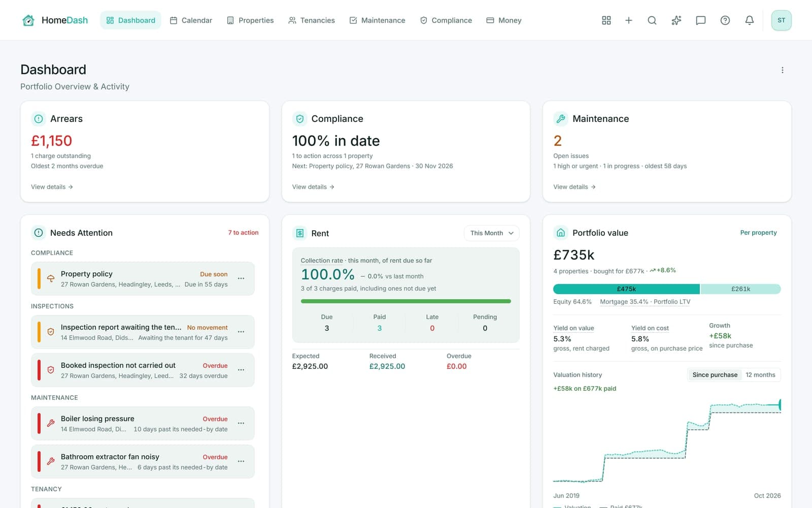The width and height of the screenshot is (812, 508).
Task: Switch to the Money tab
Action: [x=504, y=20]
